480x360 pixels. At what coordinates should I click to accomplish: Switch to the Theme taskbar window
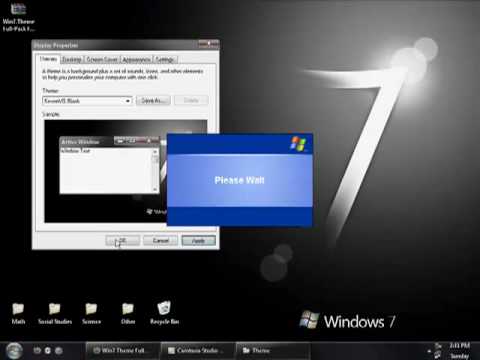point(273,350)
